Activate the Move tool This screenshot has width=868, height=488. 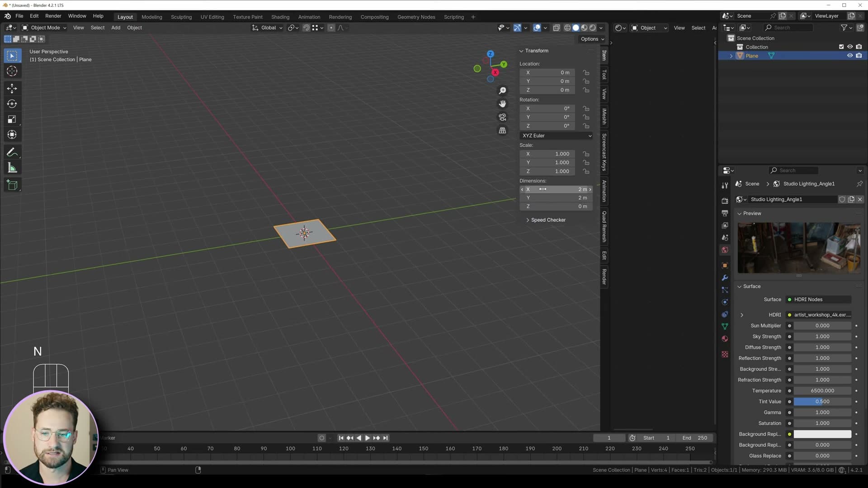point(12,88)
